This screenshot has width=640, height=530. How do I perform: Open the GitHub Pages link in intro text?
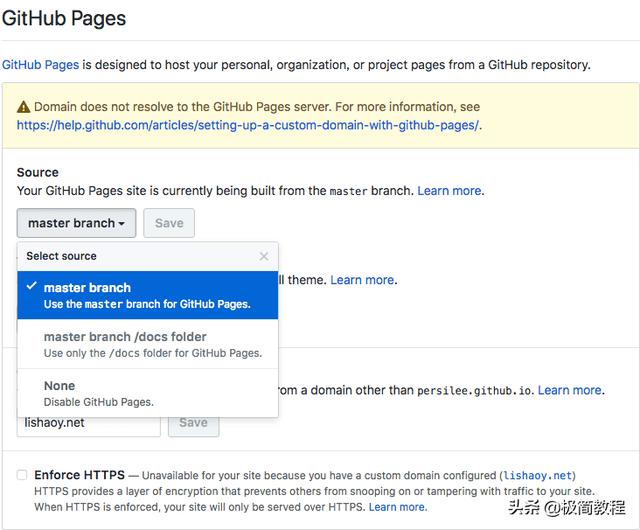point(40,65)
